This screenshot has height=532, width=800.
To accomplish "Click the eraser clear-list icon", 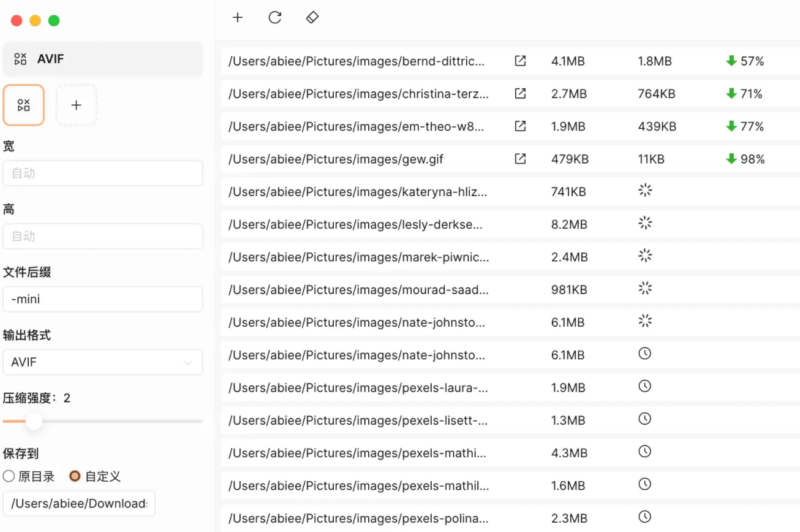I will point(311,17).
